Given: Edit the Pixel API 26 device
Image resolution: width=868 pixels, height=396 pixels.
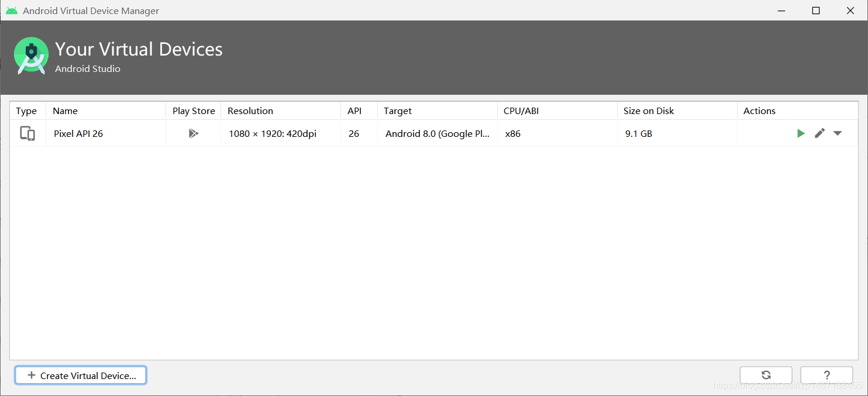Looking at the screenshot, I should point(819,133).
